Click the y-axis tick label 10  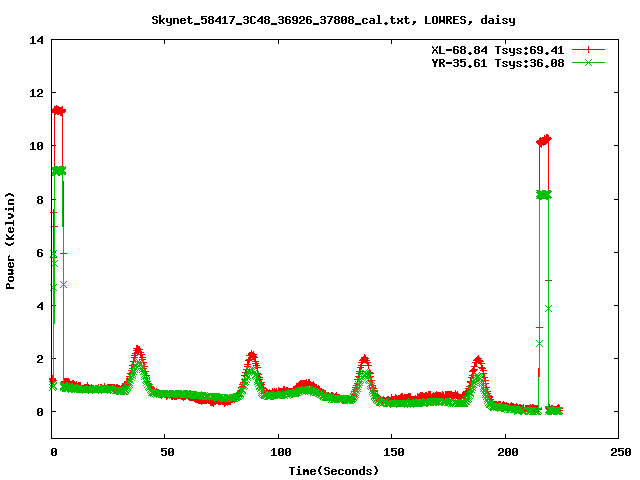tap(37, 146)
